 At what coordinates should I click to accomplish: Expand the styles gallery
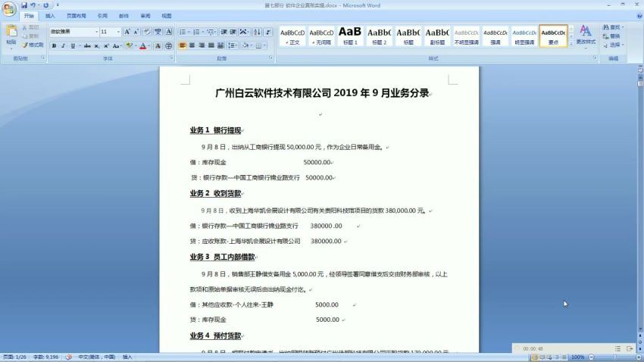[571, 44]
